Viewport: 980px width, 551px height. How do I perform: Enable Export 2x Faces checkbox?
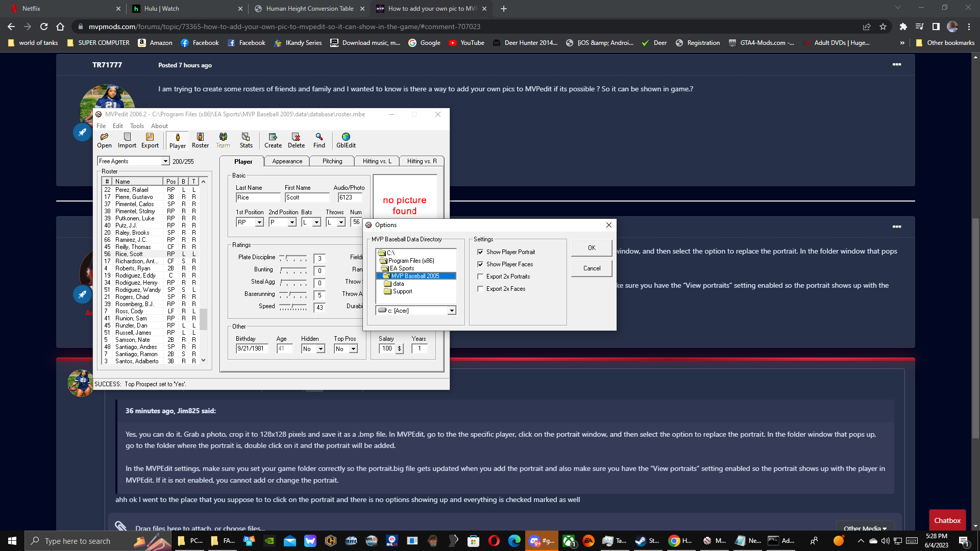tap(480, 289)
